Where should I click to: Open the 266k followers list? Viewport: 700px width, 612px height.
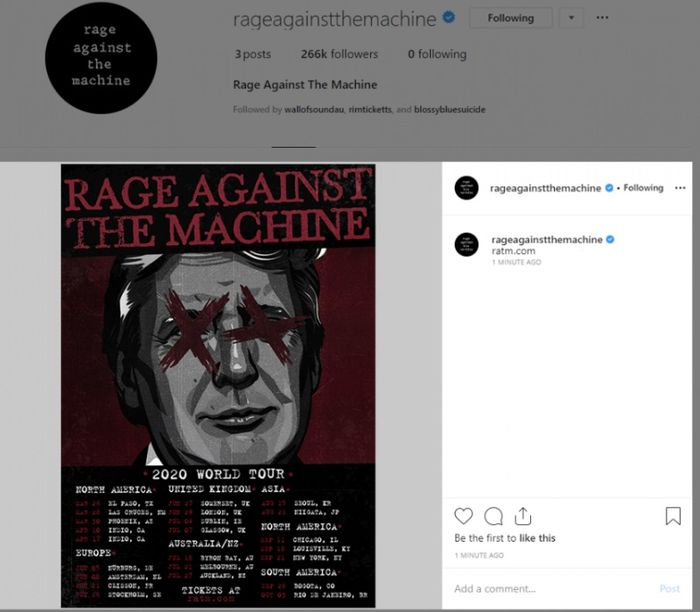[339, 54]
